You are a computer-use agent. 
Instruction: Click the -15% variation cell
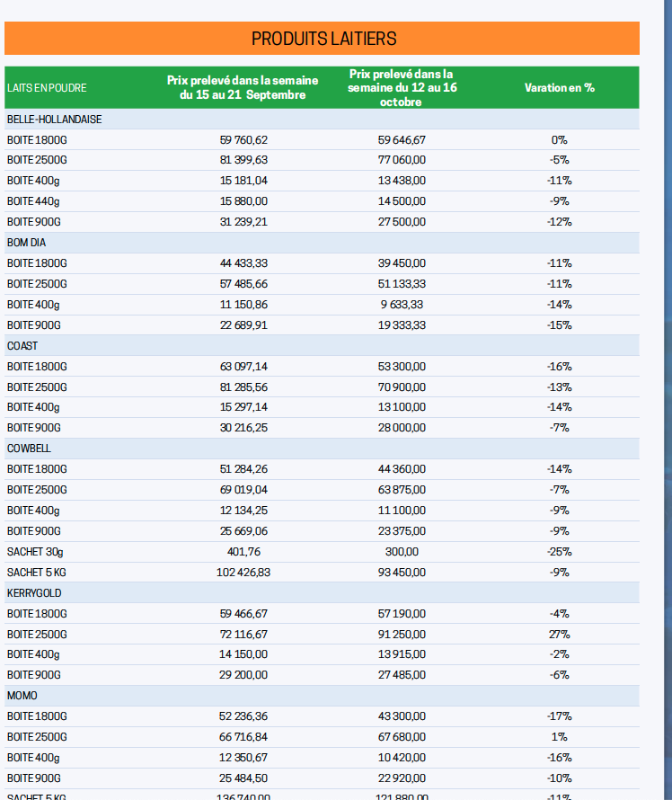pos(560,325)
